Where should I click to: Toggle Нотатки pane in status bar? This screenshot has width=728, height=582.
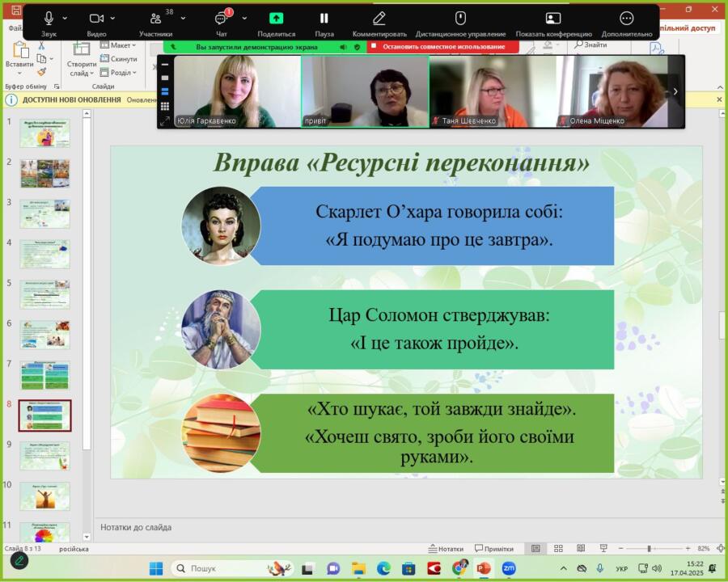click(446, 549)
